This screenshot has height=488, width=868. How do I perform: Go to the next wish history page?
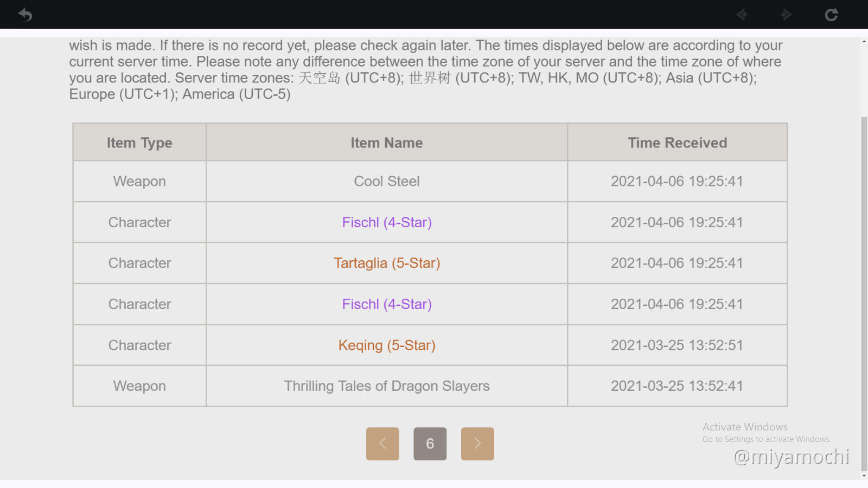477,444
